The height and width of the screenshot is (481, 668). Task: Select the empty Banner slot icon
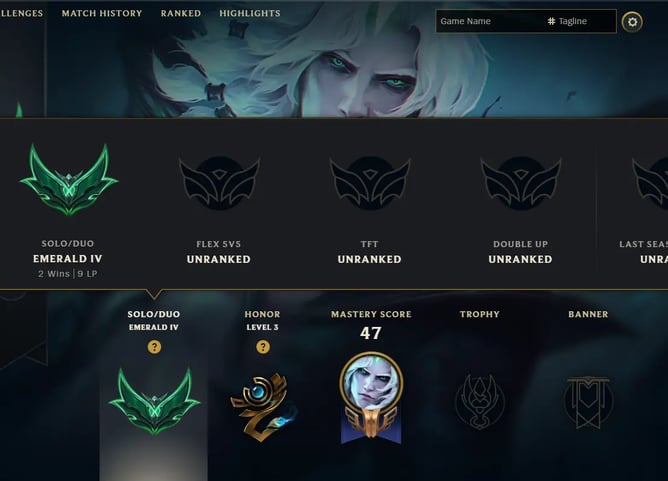588,402
